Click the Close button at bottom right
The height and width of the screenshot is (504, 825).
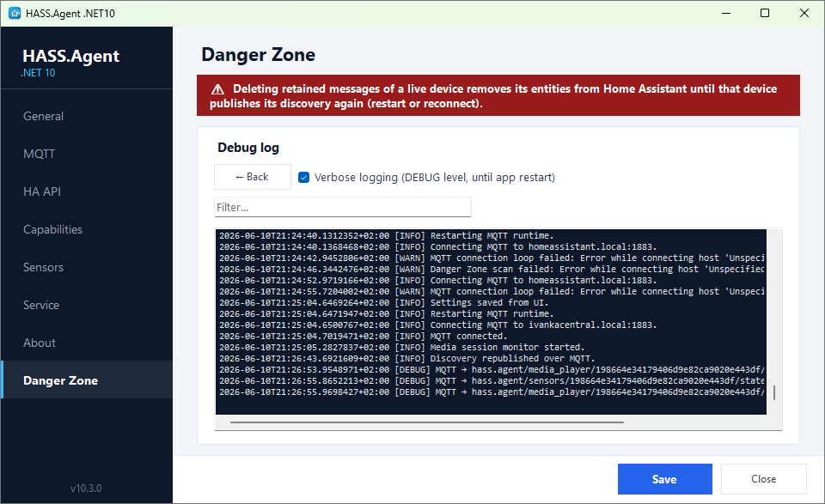point(763,479)
